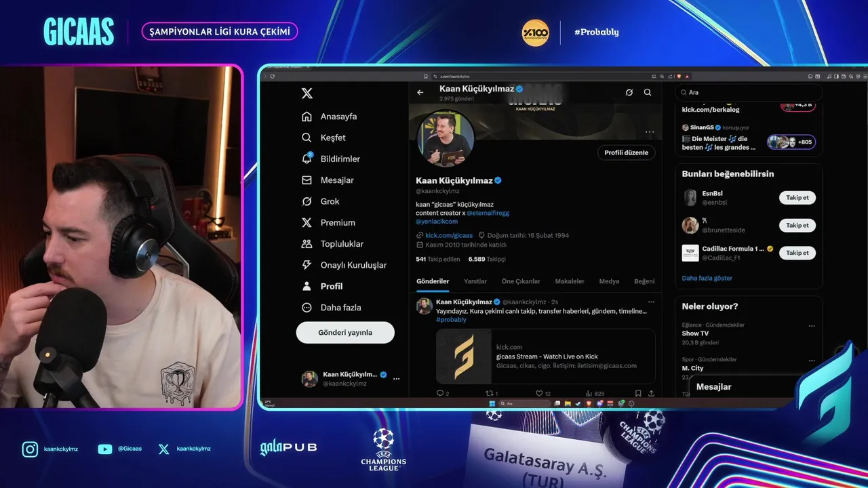
Task: Open Daha fazla circle menu
Action: tap(331, 308)
